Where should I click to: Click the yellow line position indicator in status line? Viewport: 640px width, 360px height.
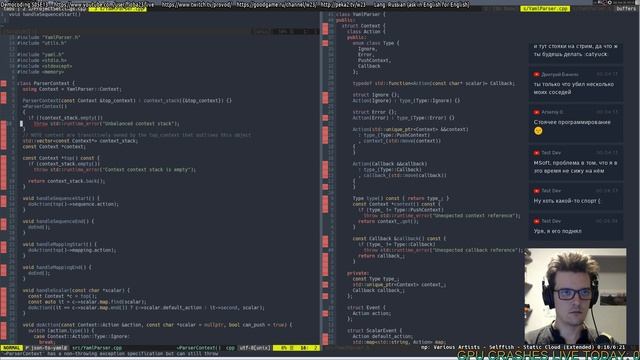[296, 348]
